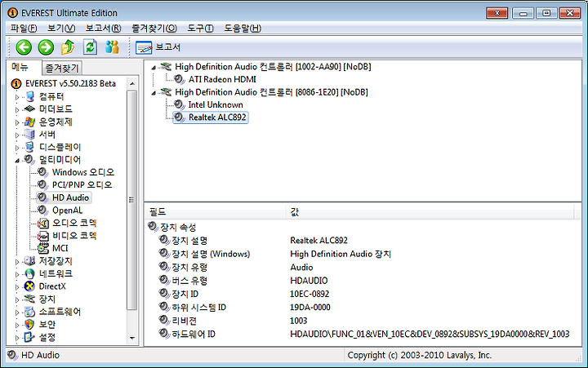Expand the 네트워크 tree node
Image resolution: width=588 pixels, height=368 pixels.
tap(17, 274)
